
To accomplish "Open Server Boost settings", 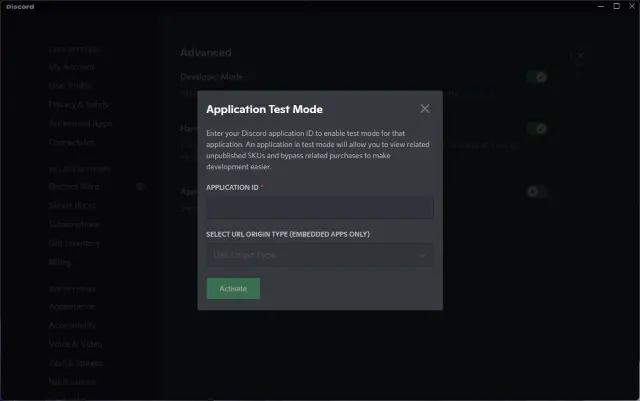I will [72, 205].
